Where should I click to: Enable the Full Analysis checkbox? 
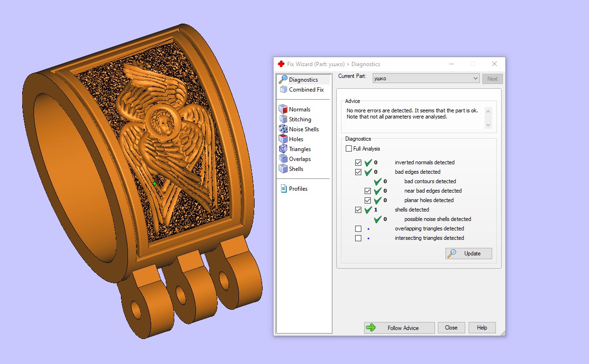tap(349, 149)
